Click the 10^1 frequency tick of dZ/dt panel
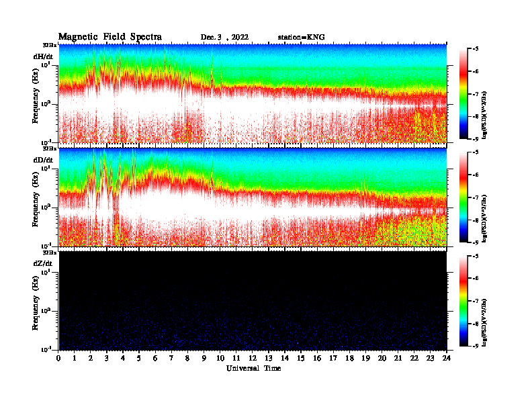The image size is (532, 411). [46, 271]
